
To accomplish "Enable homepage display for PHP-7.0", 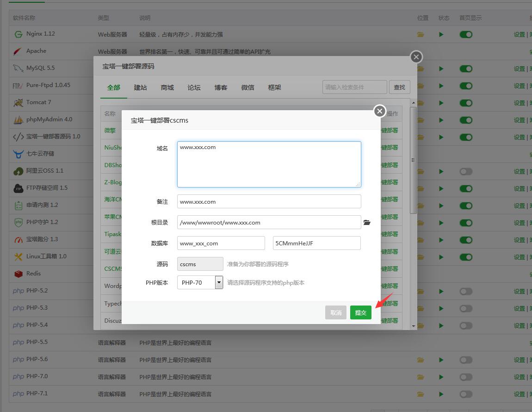I will tap(466, 377).
